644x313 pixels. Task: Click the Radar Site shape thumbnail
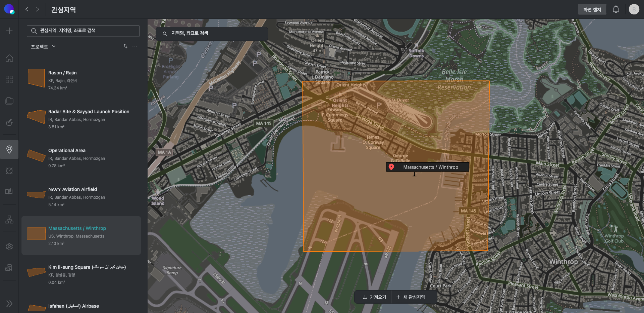tap(36, 117)
